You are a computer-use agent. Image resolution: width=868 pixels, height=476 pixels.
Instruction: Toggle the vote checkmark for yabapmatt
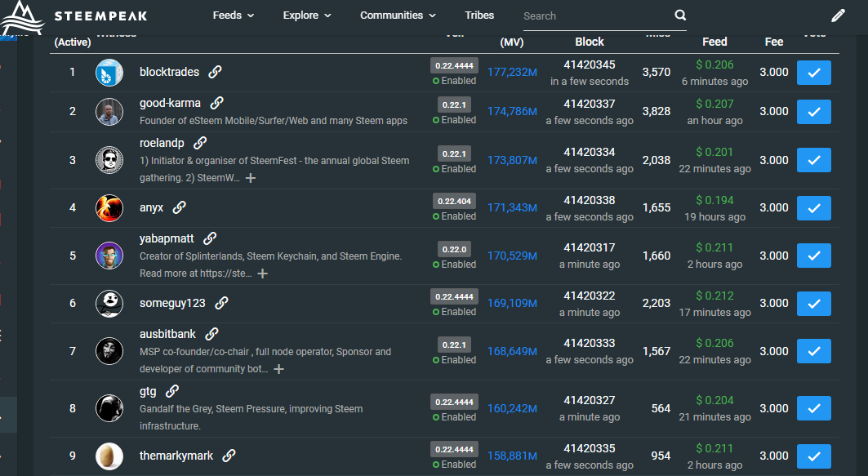813,256
